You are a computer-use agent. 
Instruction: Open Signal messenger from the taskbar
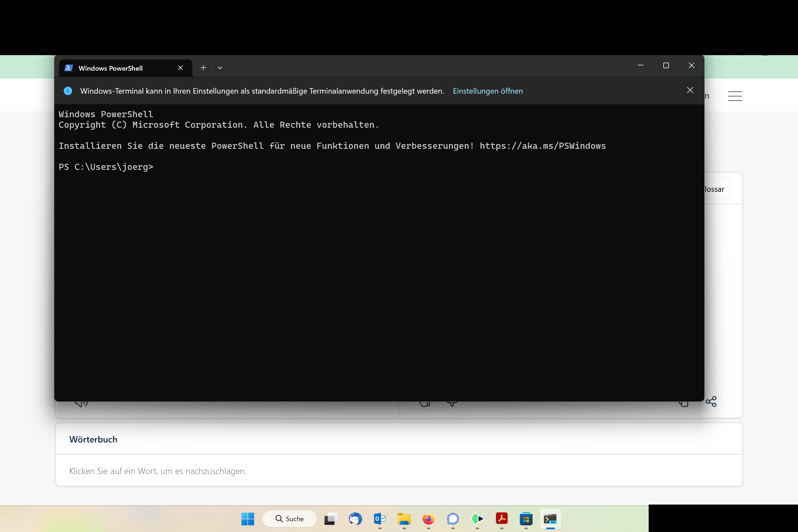tap(453, 518)
